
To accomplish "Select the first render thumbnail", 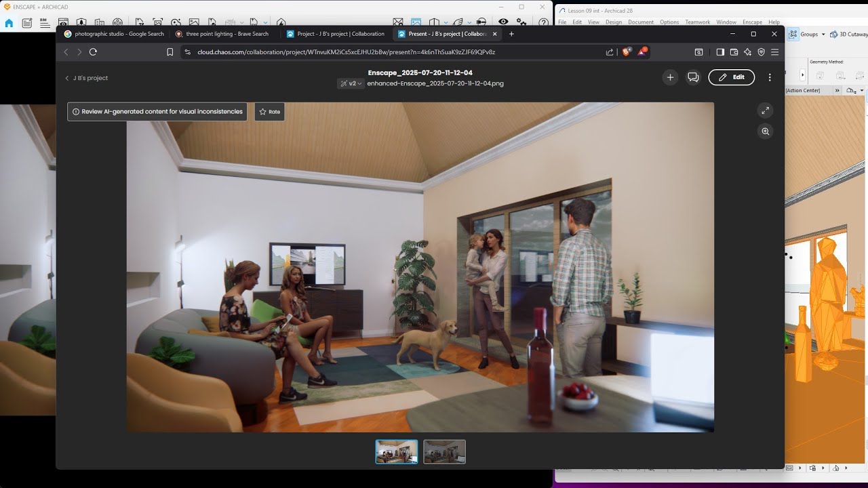I will (397, 451).
